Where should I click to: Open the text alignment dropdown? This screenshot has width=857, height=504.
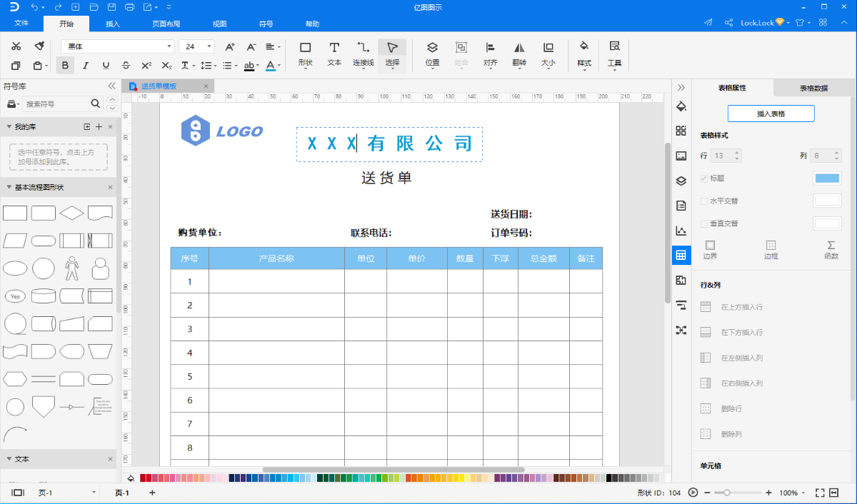click(274, 46)
